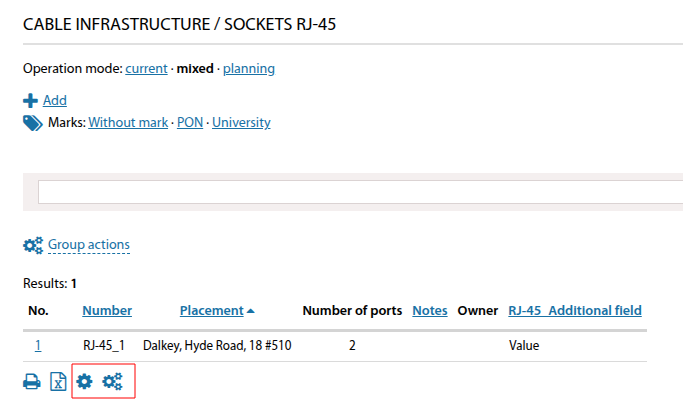Switch operation mode to current
Viewport: 683px width, 418px height.
[146, 69]
